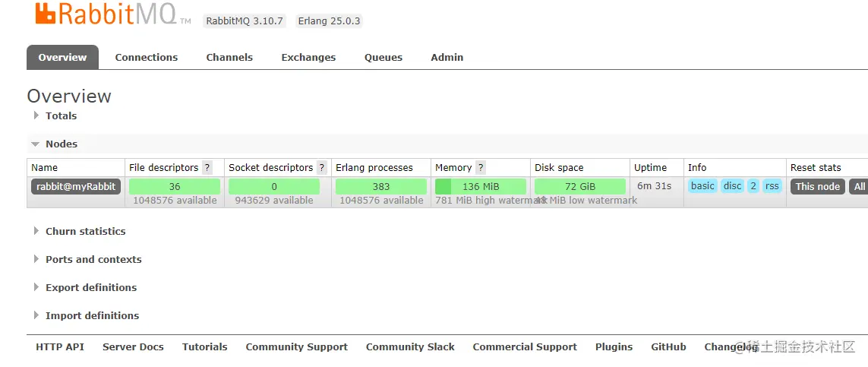Screen dimensions: 868x367
Task: Open the Admin tab
Action: 447,58
